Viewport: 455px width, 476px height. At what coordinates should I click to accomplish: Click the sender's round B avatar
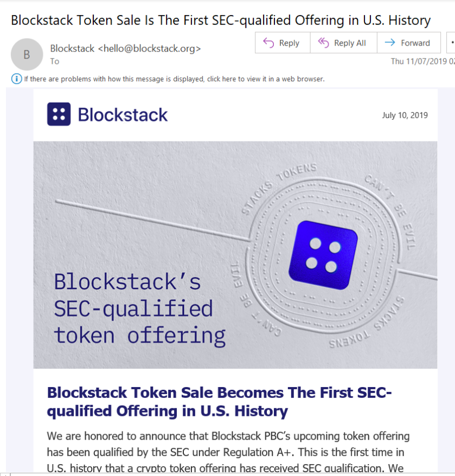[27, 55]
